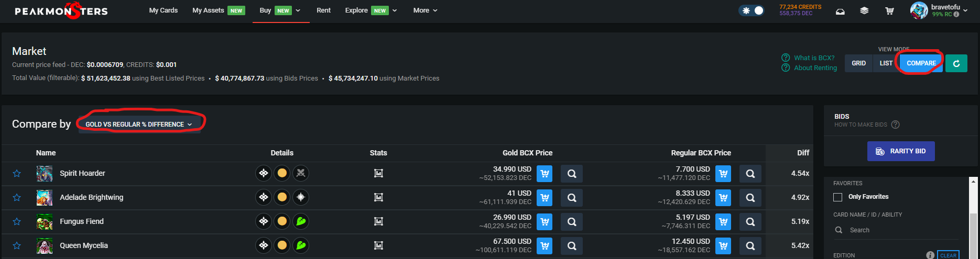Click the question icon next to What is BCX?
Image resolution: width=980 pixels, height=259 pixels.
[786, 58]
